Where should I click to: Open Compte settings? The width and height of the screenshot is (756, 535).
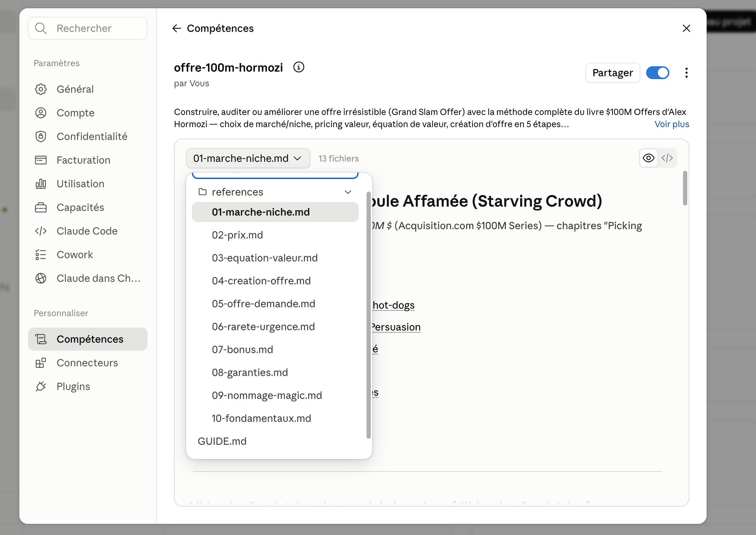point(88,113)
